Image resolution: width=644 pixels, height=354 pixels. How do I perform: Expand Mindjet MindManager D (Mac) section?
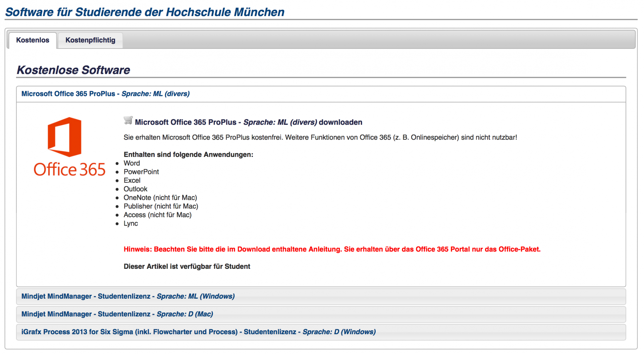[x=321, y=314]
